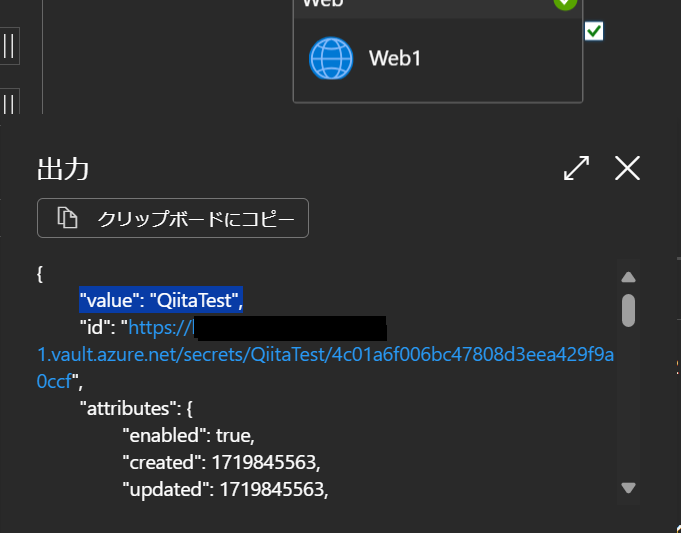Click the highlighted "value": "QiitaTest" line

coord(161,300)
